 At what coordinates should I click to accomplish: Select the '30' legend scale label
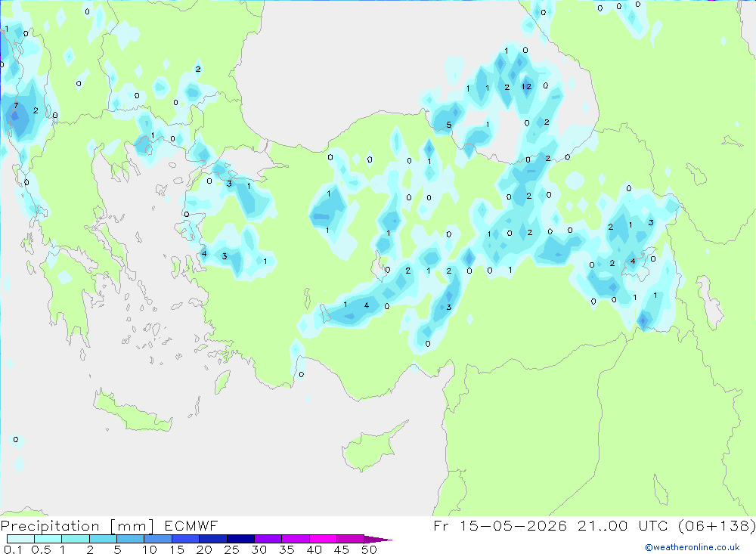(259, 549)
